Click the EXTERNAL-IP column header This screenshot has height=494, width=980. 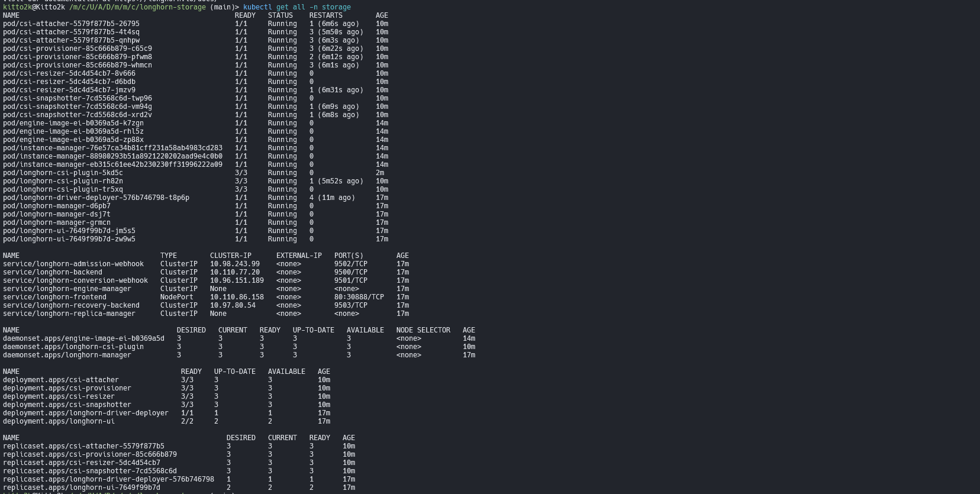click(x=299, y=256)
